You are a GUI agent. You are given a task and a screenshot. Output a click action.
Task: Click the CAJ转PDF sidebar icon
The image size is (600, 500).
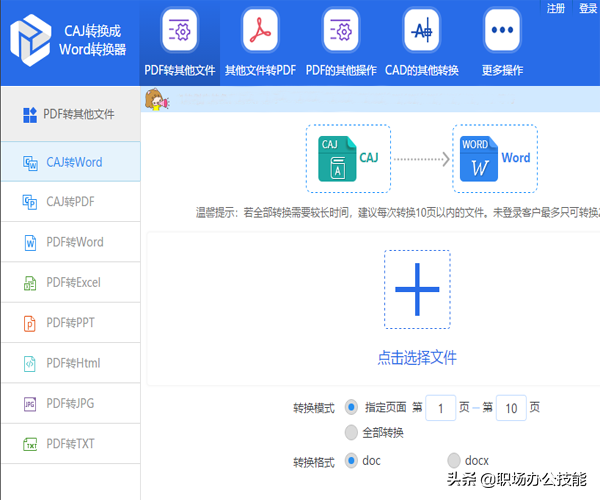[x=30, y=202]
